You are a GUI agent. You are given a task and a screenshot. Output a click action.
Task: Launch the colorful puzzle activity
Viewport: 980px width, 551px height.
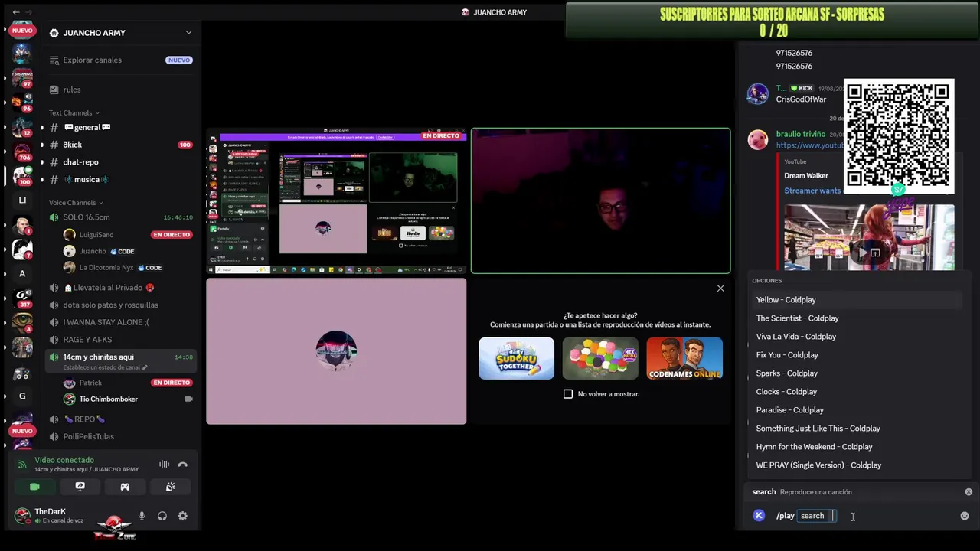coord(600,358)
